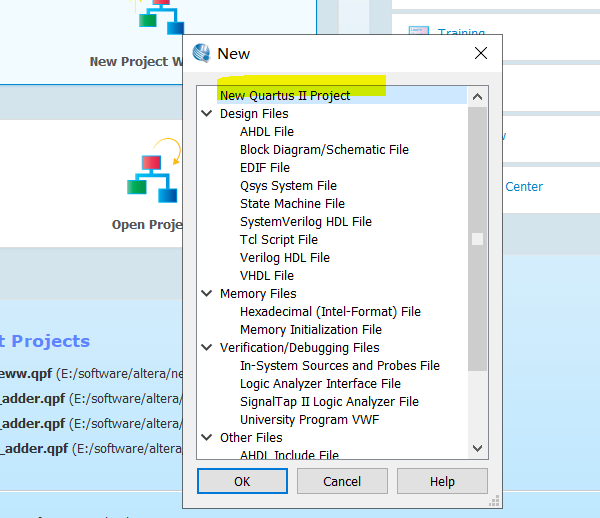Click the Quartus globe icon in New dialog title
The image size is (600, 518).
point(201,53)
